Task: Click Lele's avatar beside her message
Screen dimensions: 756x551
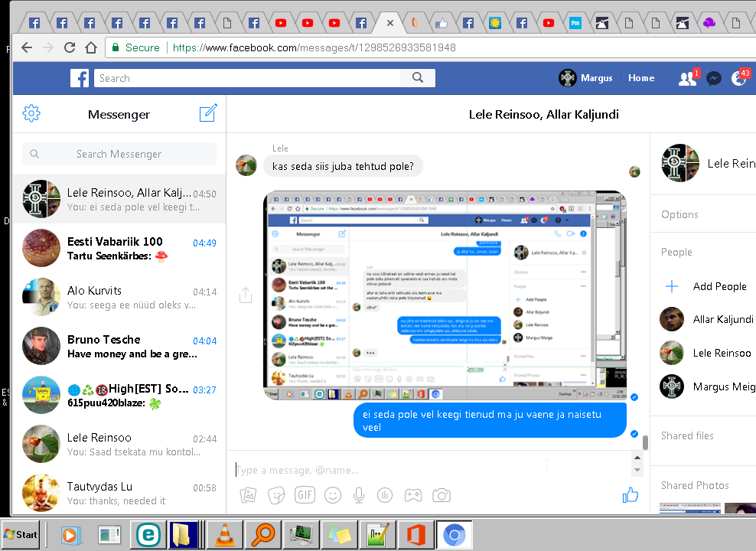Action: pyautogui.click(x=246, y=165)
